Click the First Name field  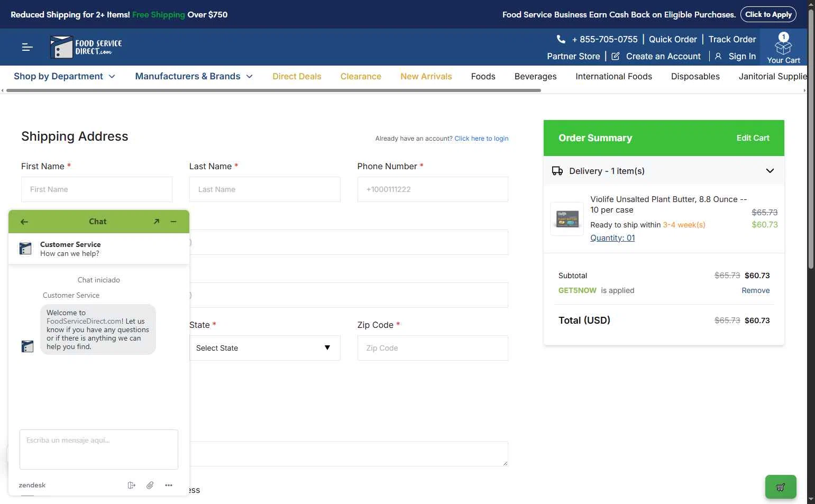click(97, 189)
